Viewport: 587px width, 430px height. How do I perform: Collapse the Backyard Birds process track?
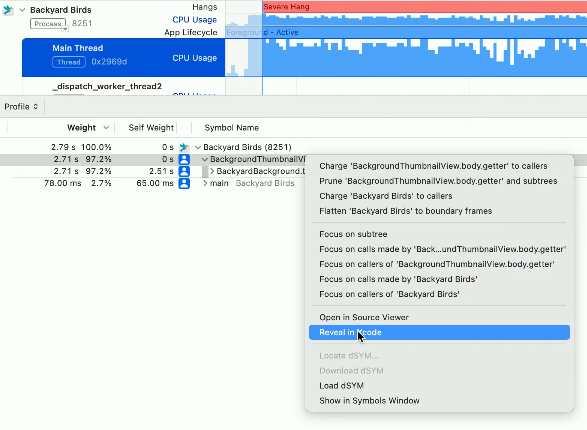pos(22,10)
